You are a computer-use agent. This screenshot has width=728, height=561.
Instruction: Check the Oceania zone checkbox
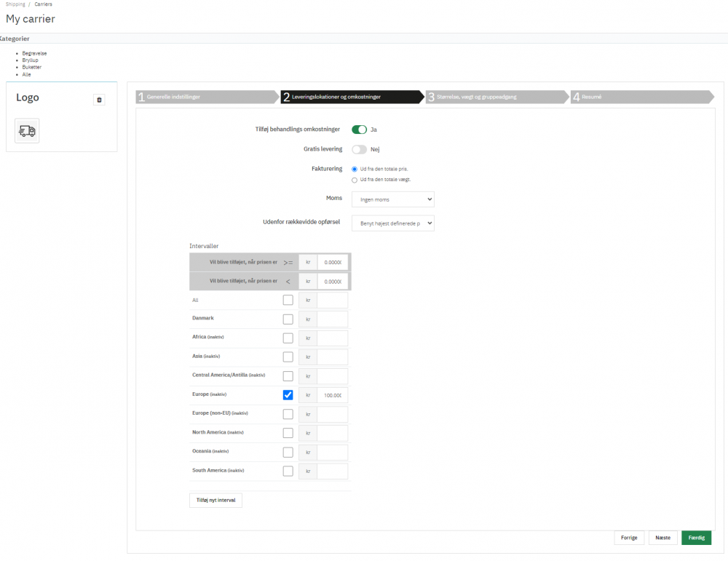click(288, 453)
